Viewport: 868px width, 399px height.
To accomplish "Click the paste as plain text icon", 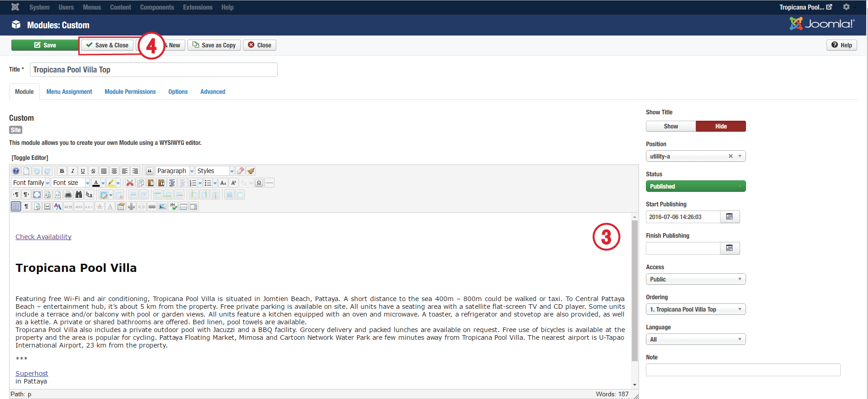I will tap(161, 183).
